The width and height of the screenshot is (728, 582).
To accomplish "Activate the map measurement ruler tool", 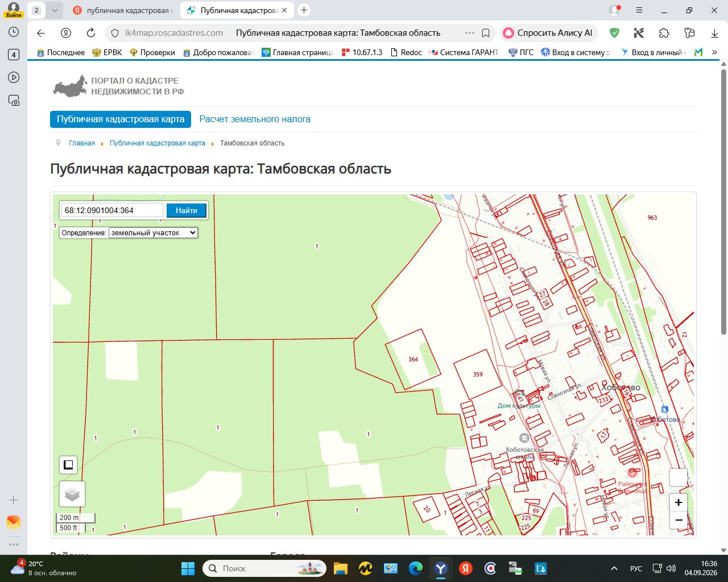I will [68, 465].
